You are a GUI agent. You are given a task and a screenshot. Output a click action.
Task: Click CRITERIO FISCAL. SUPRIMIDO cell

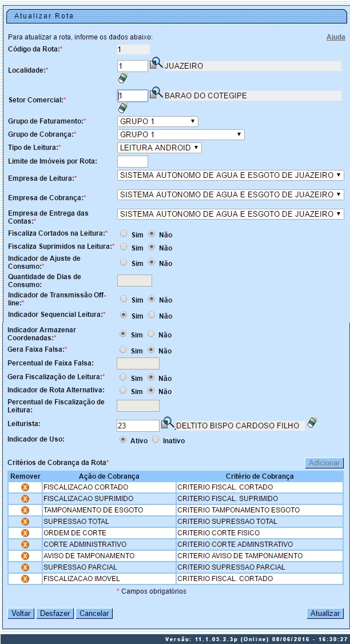(260, 499)
